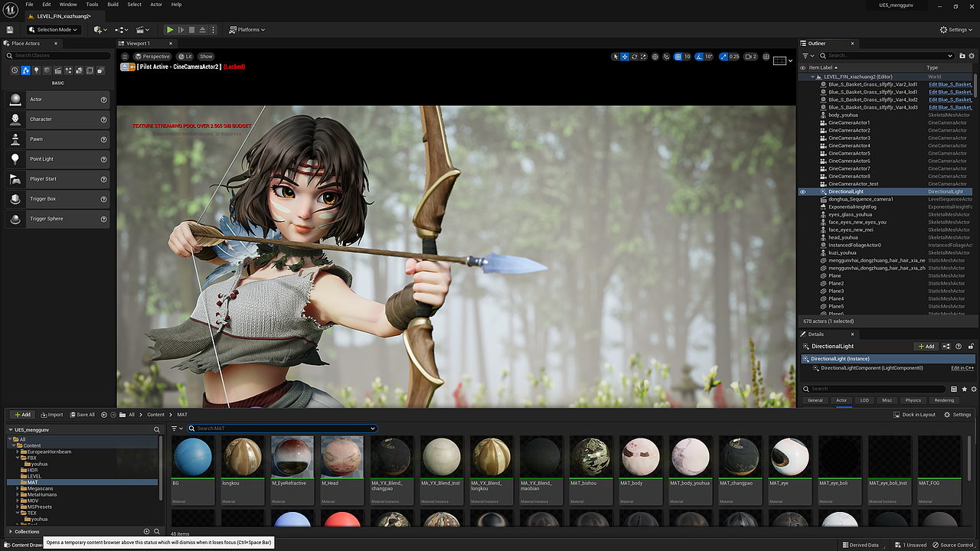Open the Blueprints toolbar icon menu
The height and width of the screenshot is (551, 980).
tap(120, 30)
